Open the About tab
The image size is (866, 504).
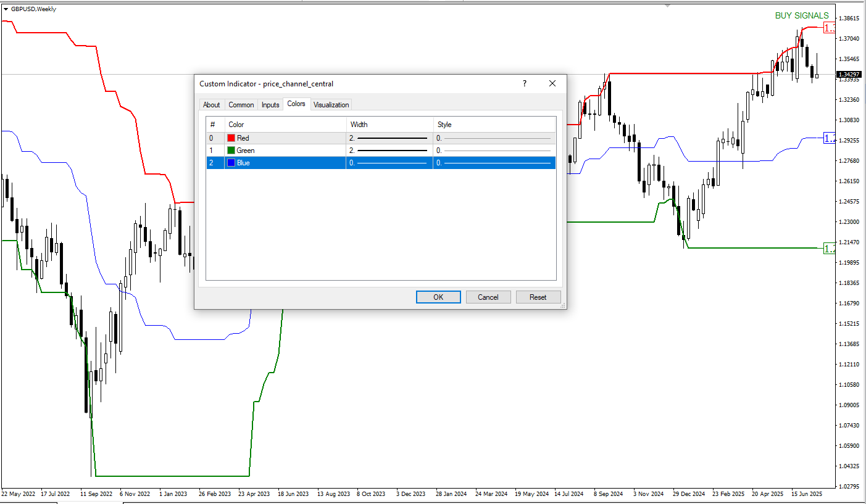(212, 105)
